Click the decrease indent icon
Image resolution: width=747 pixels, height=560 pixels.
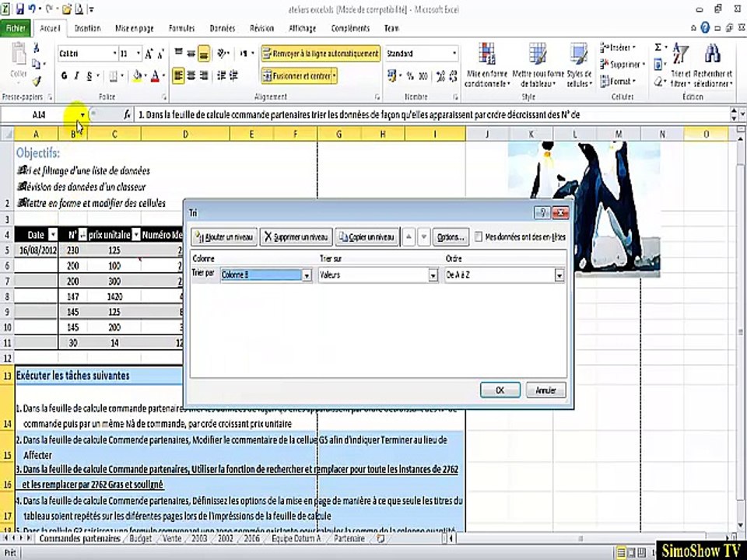click(x=221, y=75)
